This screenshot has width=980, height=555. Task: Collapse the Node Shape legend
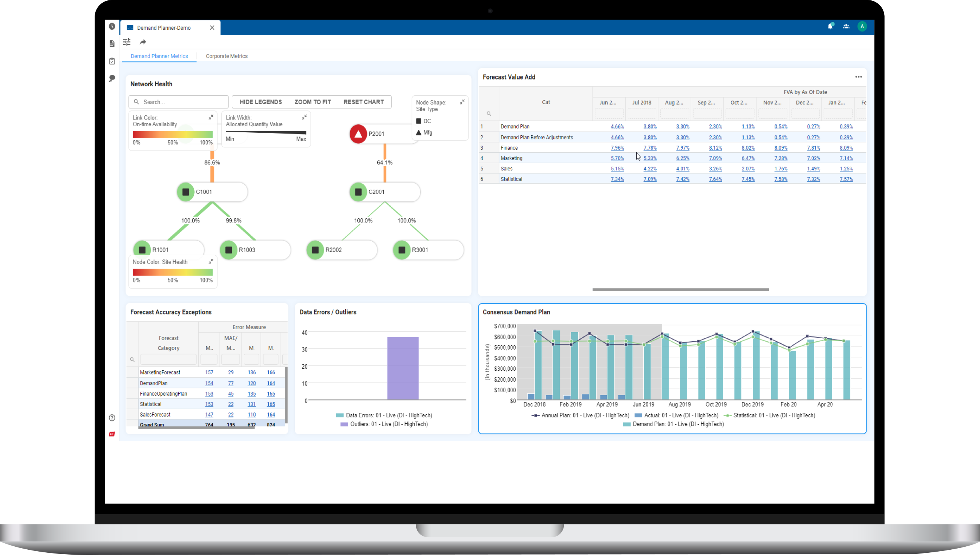pos(462,102)
